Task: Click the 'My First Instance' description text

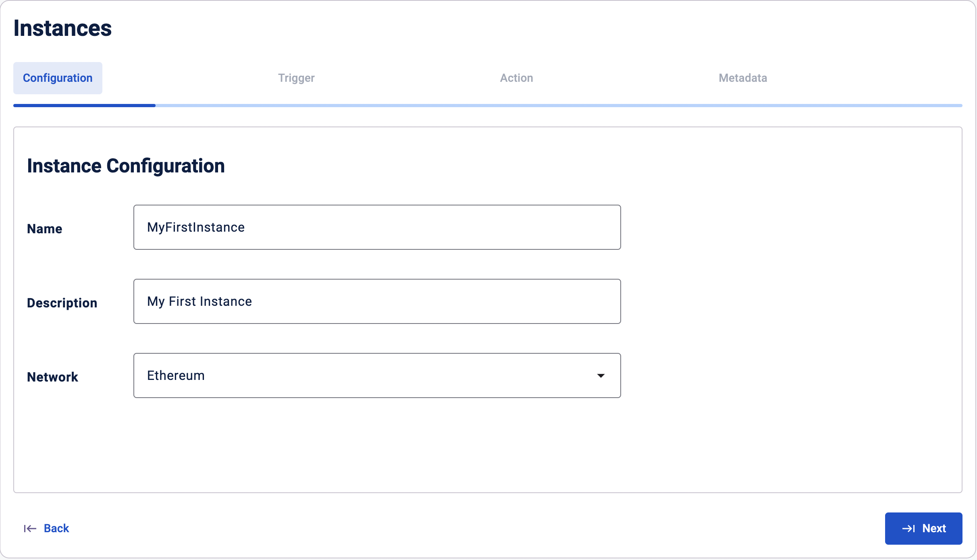Action: [x=200, y=301]
